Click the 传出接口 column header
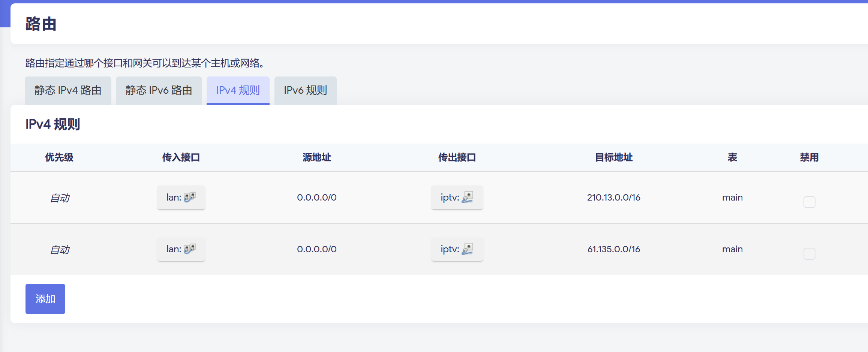Screen dimensions: 868x352 tap(457, 157)
